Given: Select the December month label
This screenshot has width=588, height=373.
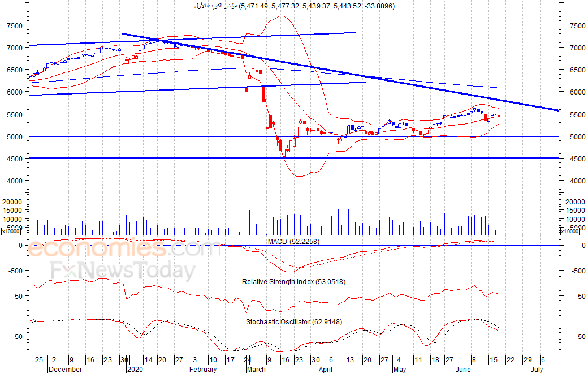Looking at the screenshot, I should [65, 369].
